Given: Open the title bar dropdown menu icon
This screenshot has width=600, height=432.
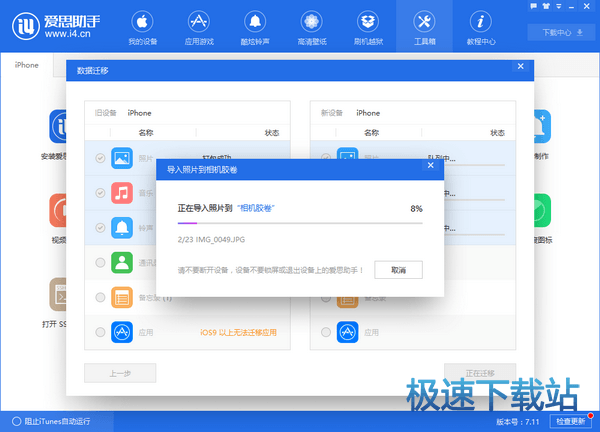Looking at the screenshot, I should pos(559,6).
